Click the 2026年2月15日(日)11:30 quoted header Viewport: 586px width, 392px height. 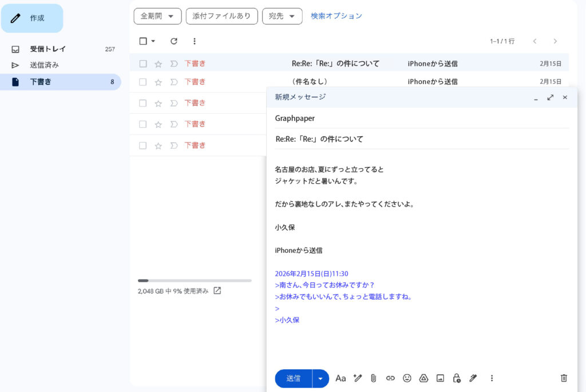[312, 274]
